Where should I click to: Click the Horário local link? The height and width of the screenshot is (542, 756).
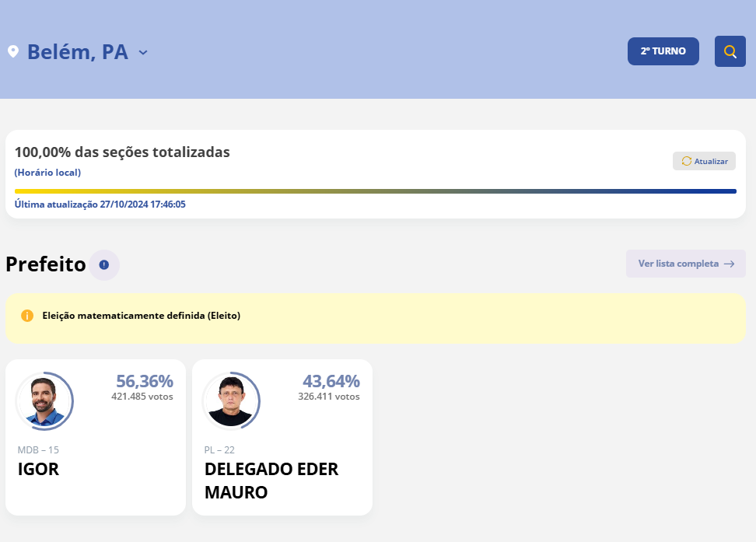[47, 173]
